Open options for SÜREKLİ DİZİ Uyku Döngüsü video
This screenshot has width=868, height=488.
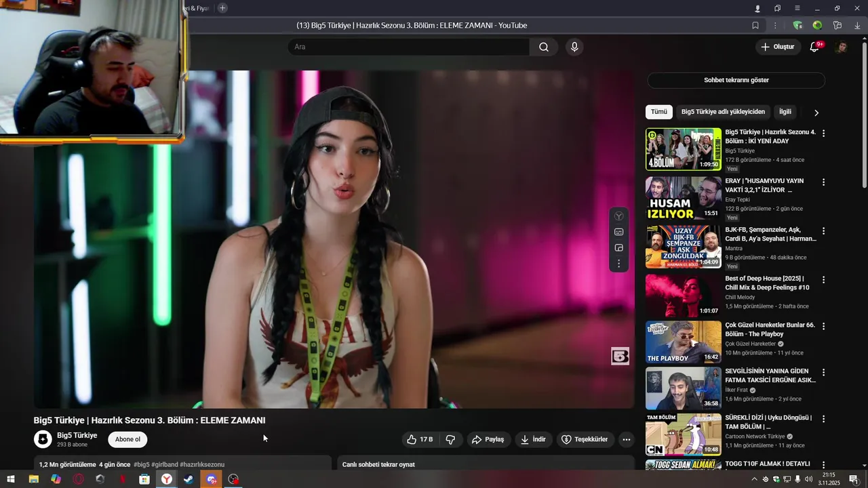pyautogui.click(x=824, y=419)
